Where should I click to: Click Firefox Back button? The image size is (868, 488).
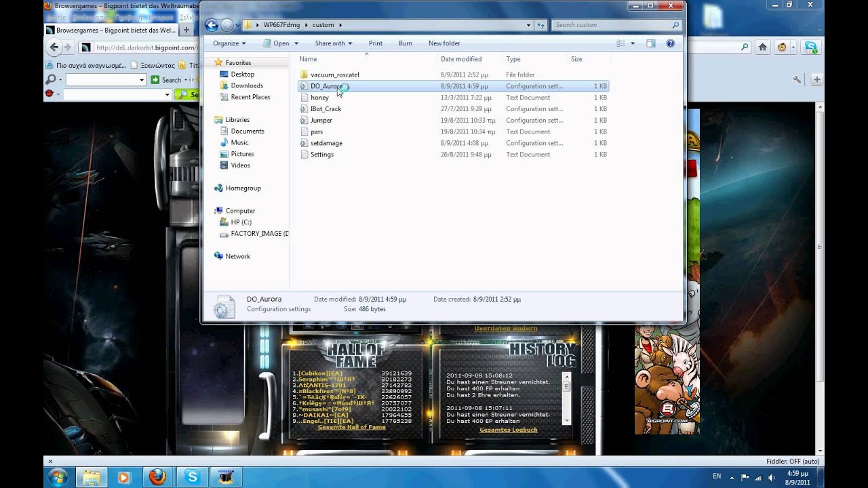[54, 47]
